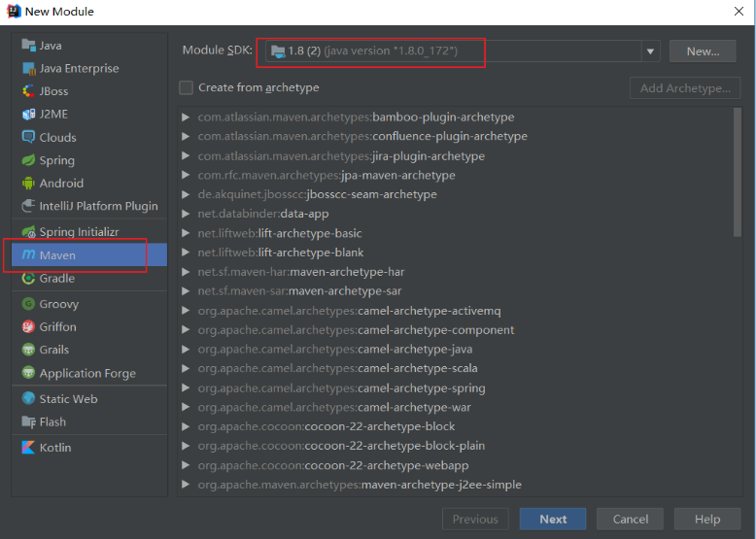Select the Spring leaf icon
The image size is (756, 539).
tap(28, 160)
